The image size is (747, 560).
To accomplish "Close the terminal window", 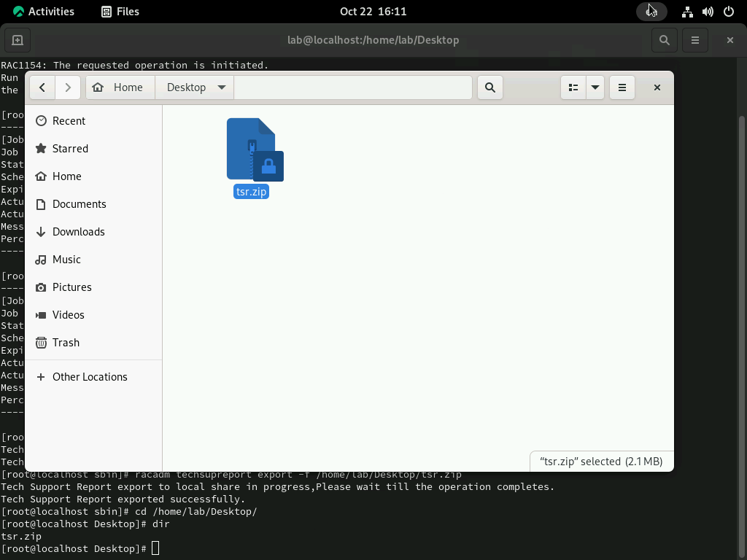I will point(729,40).
